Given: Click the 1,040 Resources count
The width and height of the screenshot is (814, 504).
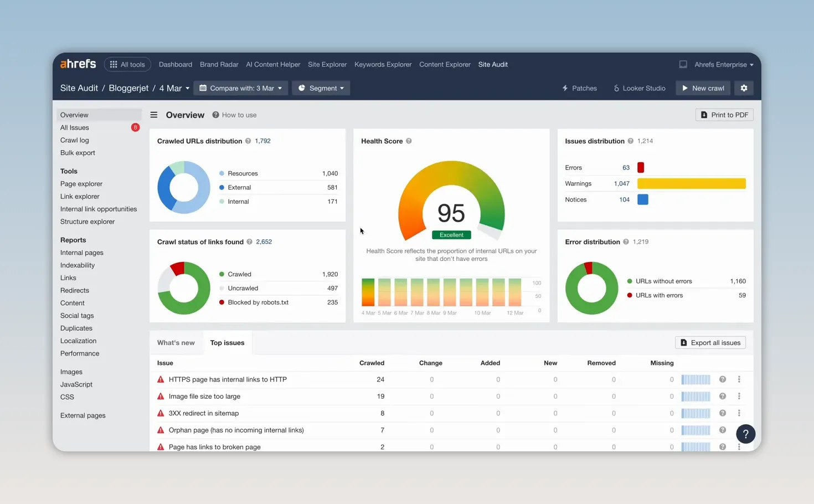Looking at the screenshot, I should (330, 173).
